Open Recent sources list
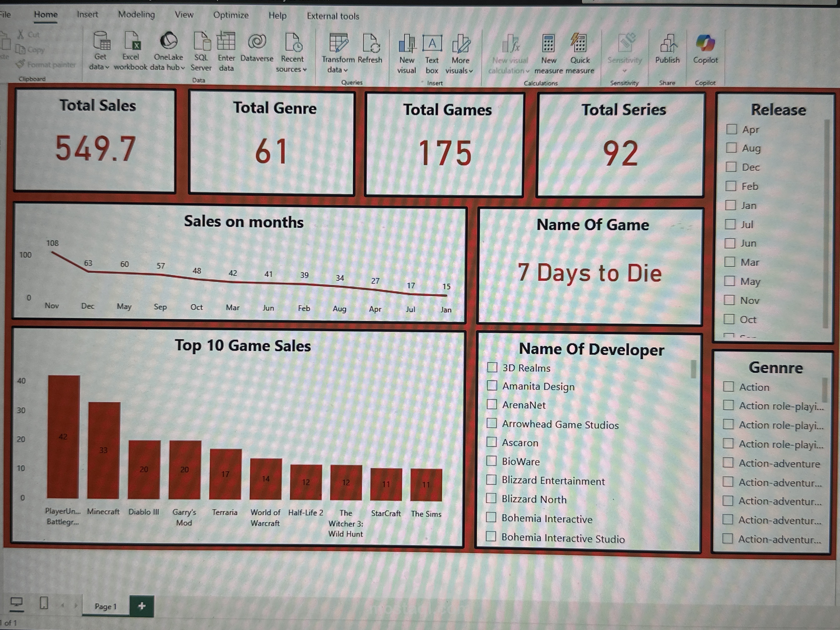The width and height of the screenshot is (840, 630). 292,52
